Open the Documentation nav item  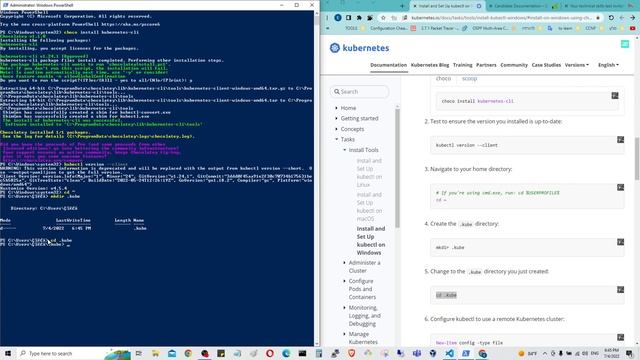389,65
